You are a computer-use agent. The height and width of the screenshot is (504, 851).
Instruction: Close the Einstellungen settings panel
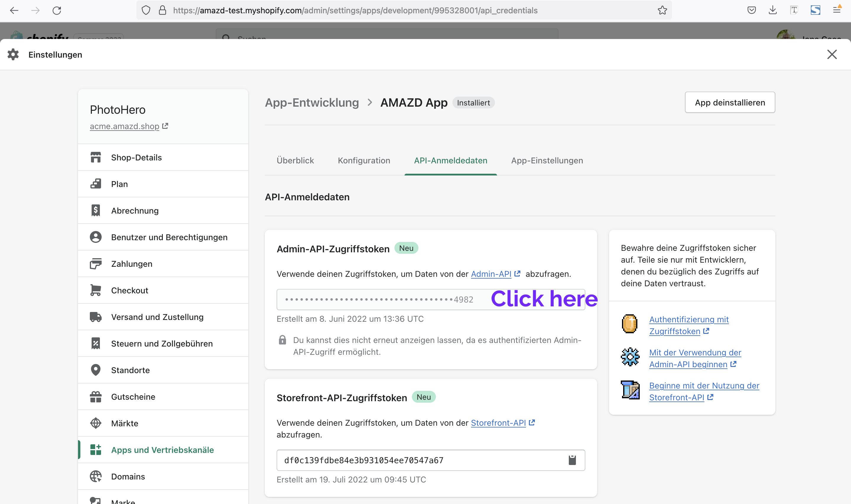click(x=831, y=54)
